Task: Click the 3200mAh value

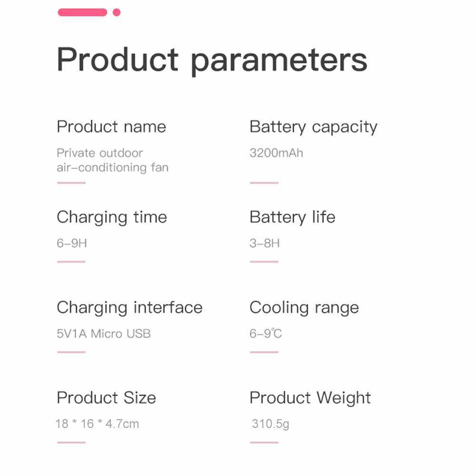Action: [276, 153]
